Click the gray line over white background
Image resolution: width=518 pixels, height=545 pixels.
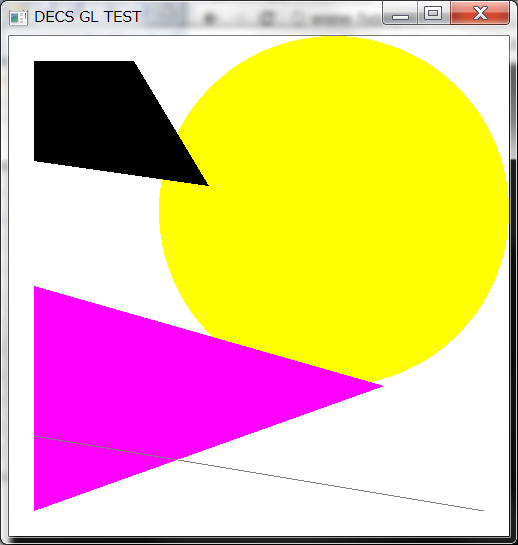(330, 486)
